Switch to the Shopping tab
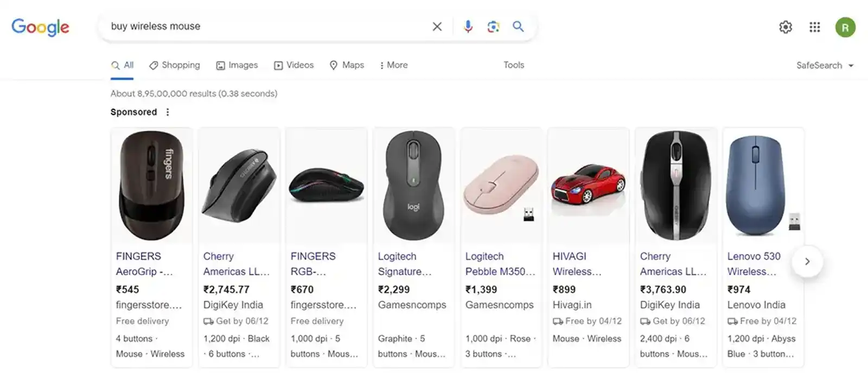The image size is (868, 380). [x=174, y=65]
